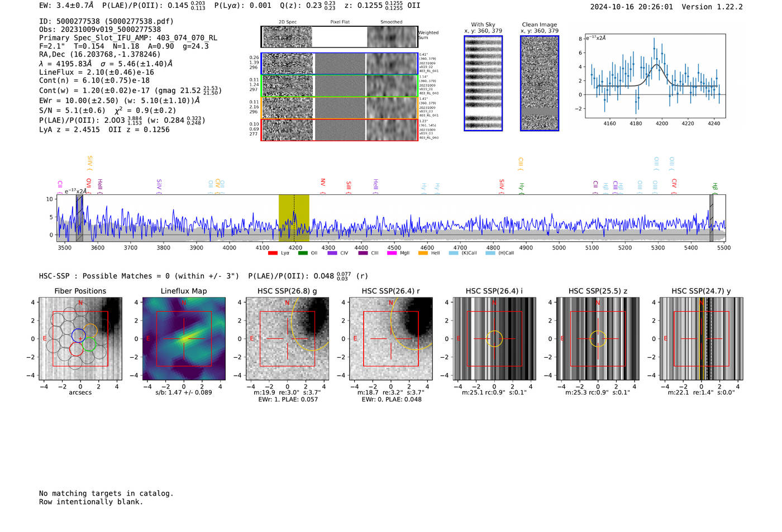Click the magenta CII marker near 3500
This screenshot has height=532, width=782.
60,186
